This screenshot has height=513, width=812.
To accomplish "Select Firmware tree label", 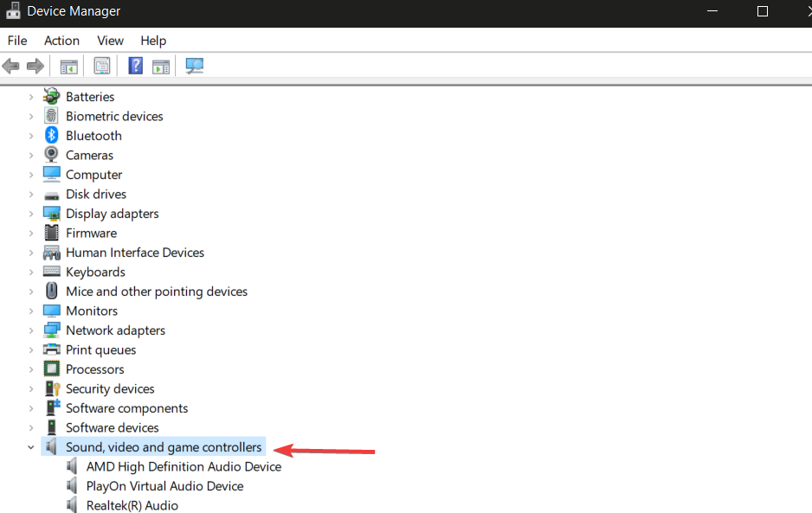I will click(x=91, y=234).
